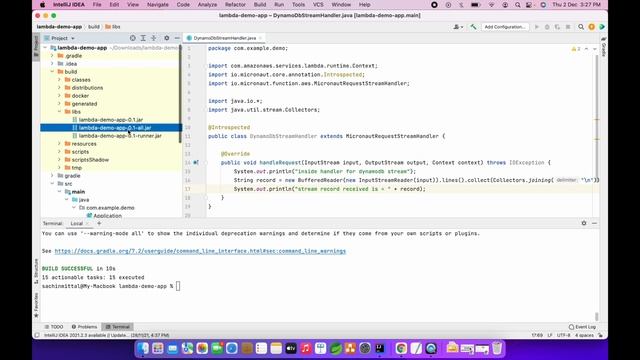The image size is (640, 360).
Task: Collapse the libs folder
Action: pyautogui.click(x=60, y=111)
